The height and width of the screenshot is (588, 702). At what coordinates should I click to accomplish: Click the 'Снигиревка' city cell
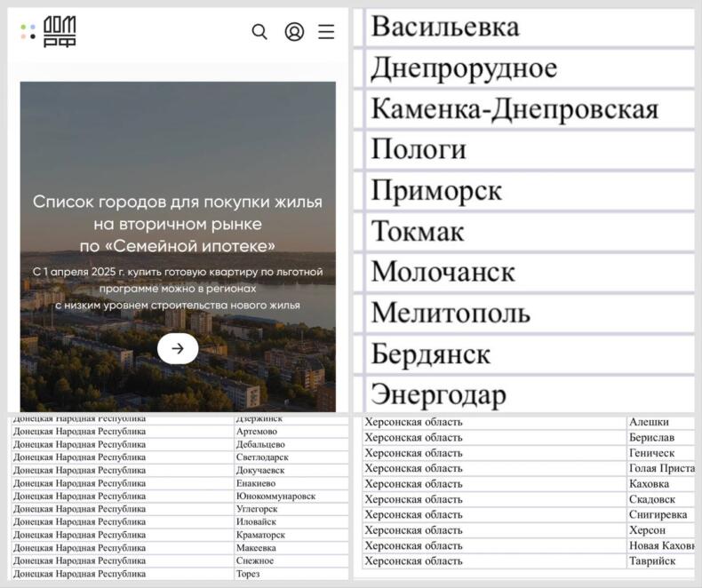[661, 514]
